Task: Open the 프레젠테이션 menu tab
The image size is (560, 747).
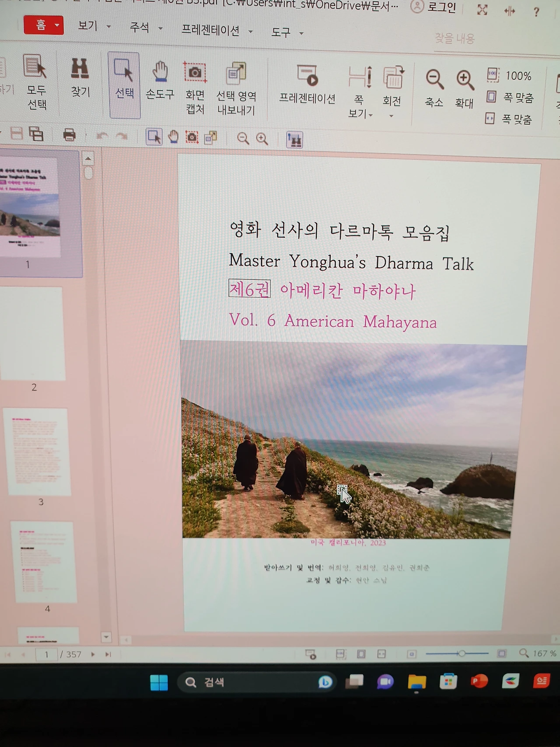Action: tap(217, 30)
